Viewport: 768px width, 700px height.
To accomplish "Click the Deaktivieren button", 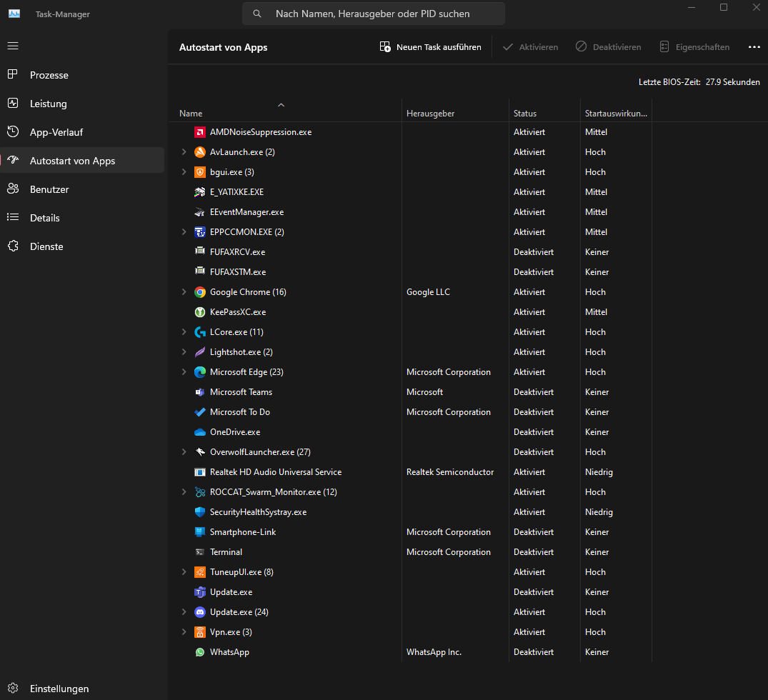I will tap(608, 47).
